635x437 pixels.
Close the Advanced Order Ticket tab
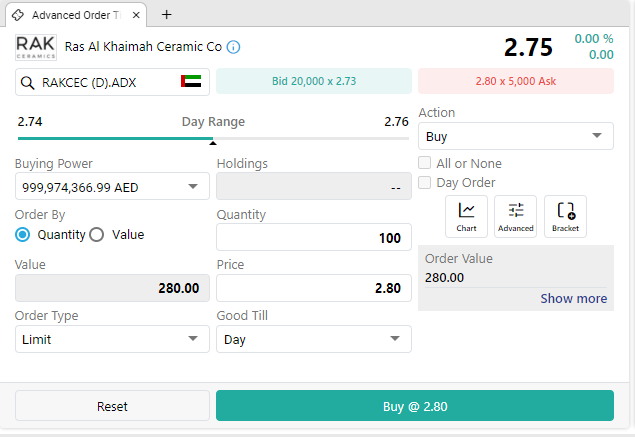click(x=136, y=15)
